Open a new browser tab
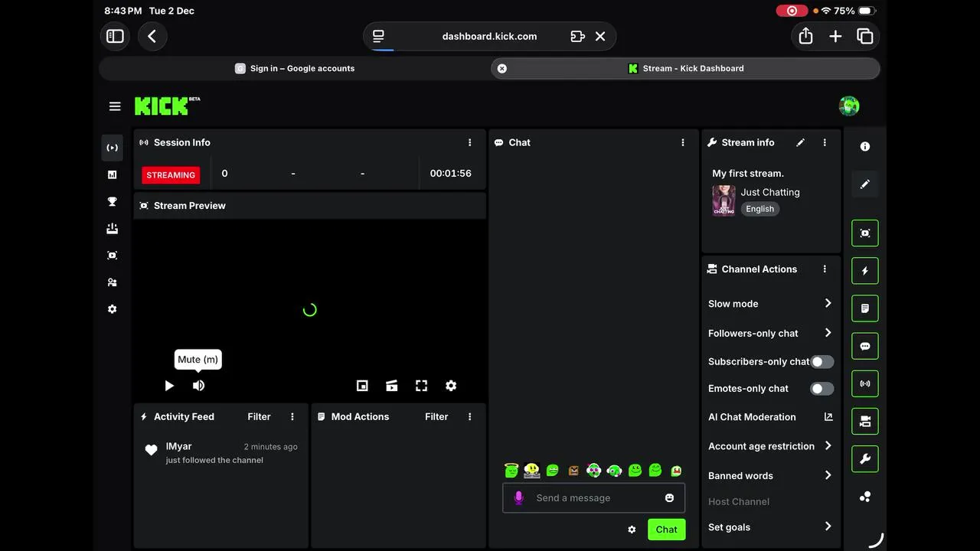 coord(835,36)
